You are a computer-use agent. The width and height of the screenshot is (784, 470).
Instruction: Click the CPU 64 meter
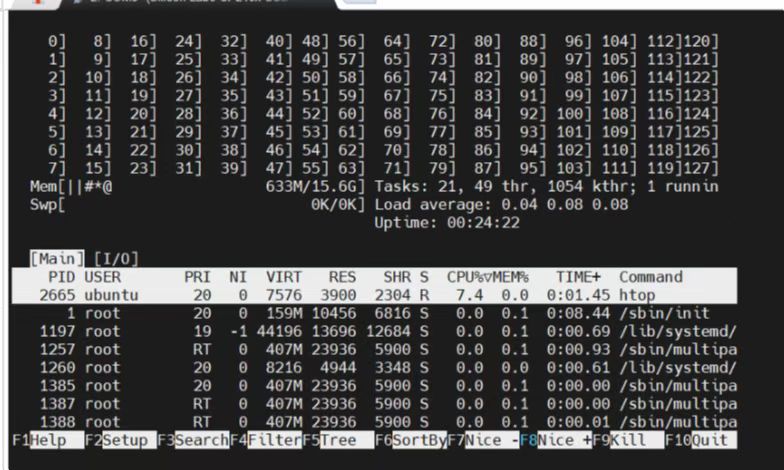(x=397, y=41)
